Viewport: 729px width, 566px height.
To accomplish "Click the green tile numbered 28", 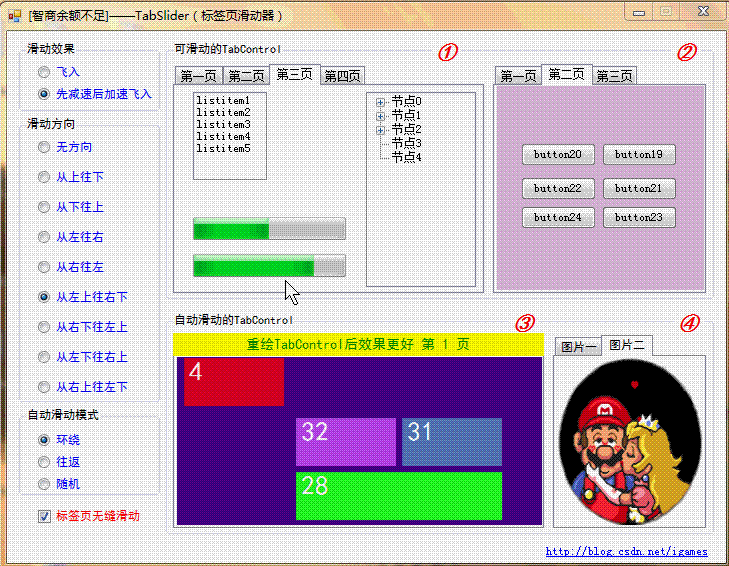I will [x=399, y=496].
